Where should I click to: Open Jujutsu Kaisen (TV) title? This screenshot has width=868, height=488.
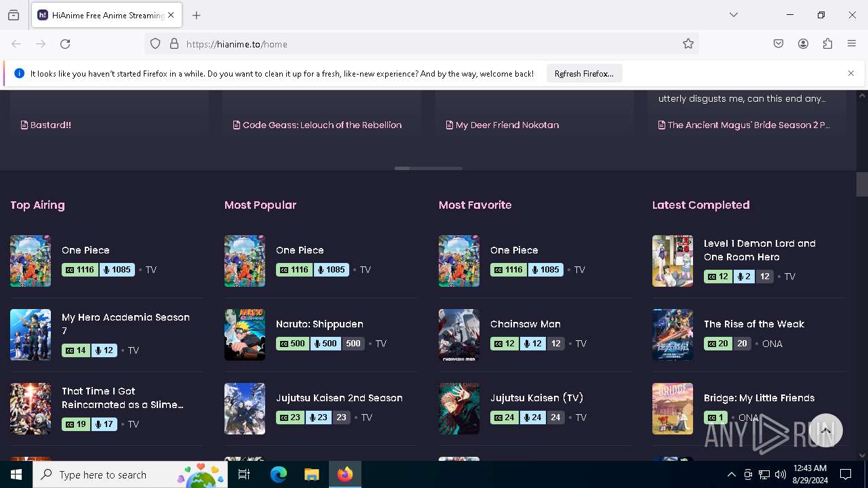point(537,398)
